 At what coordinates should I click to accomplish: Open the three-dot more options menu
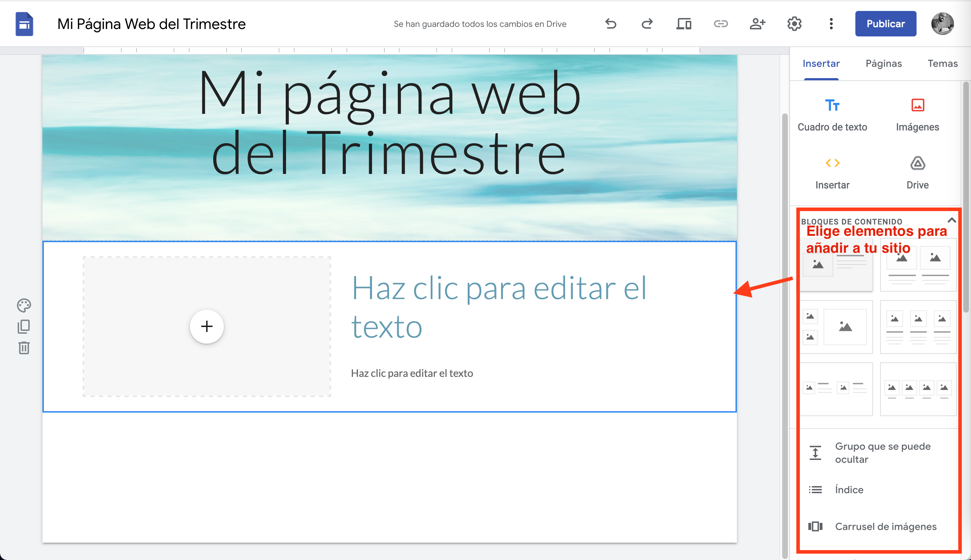click(x=831, y=23)
